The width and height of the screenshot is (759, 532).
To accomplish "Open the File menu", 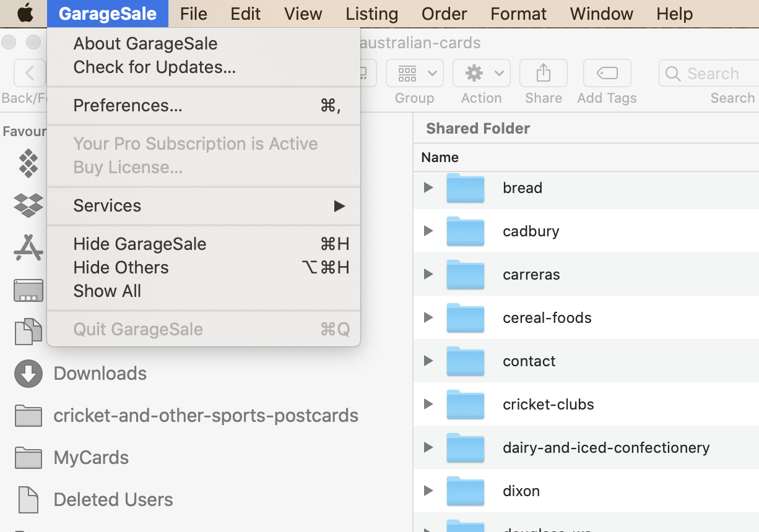I will (194, 14).
